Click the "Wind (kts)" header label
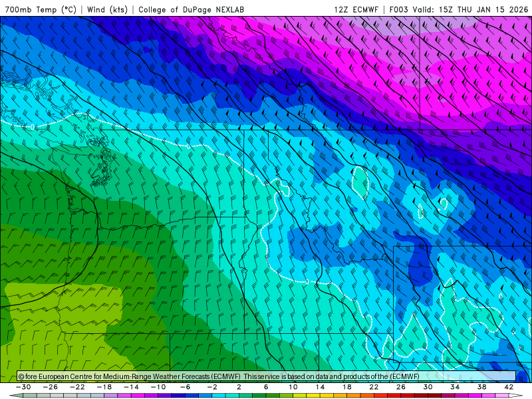The height and width of the screenshot is (399, 532). pyautogui.click(x=107, y=10)
